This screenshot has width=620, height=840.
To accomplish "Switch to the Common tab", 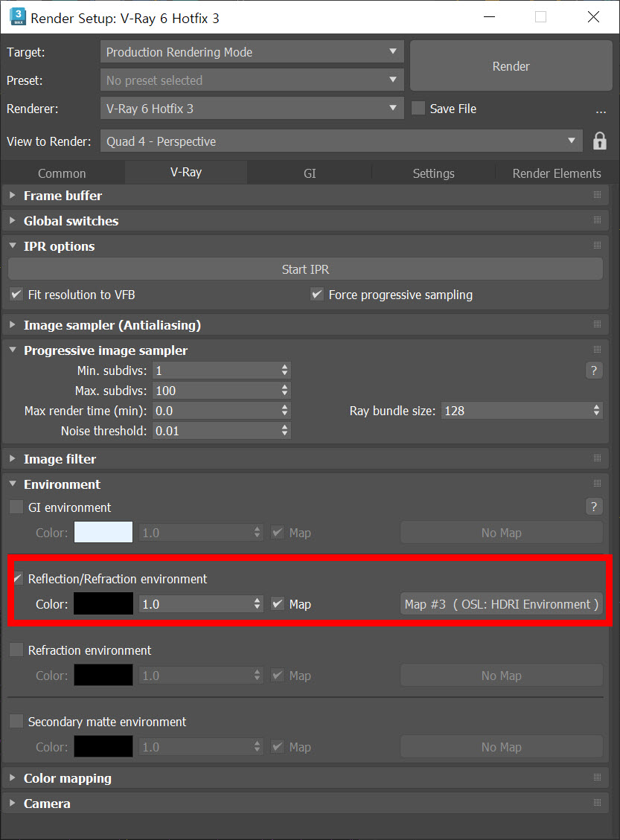I will point(63,173).
